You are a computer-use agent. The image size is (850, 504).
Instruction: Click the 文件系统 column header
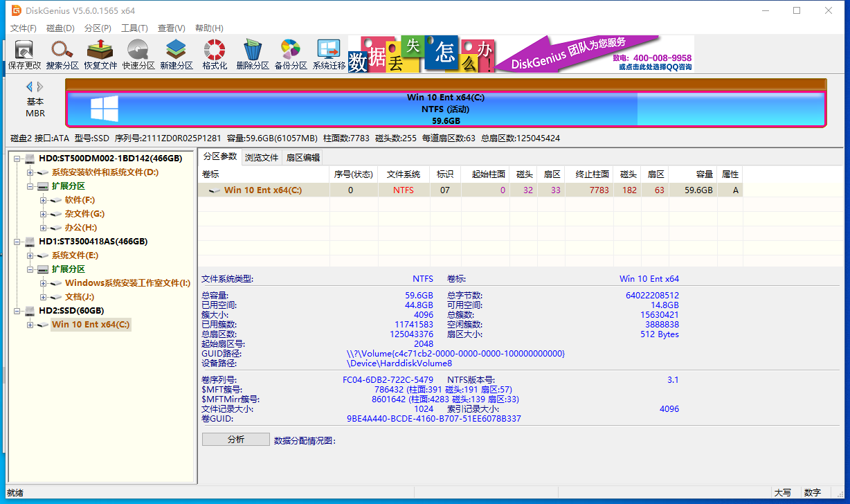[x=404, y=174]
